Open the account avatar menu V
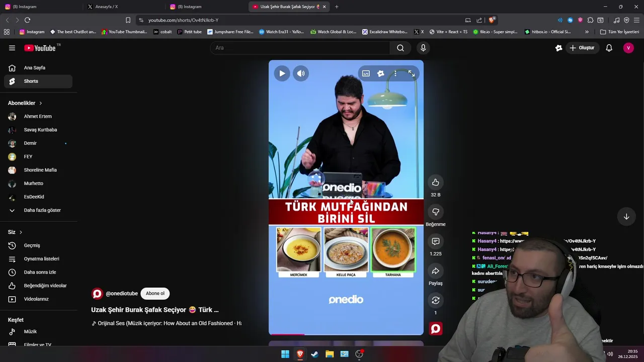644x362 pixels. 628,48
